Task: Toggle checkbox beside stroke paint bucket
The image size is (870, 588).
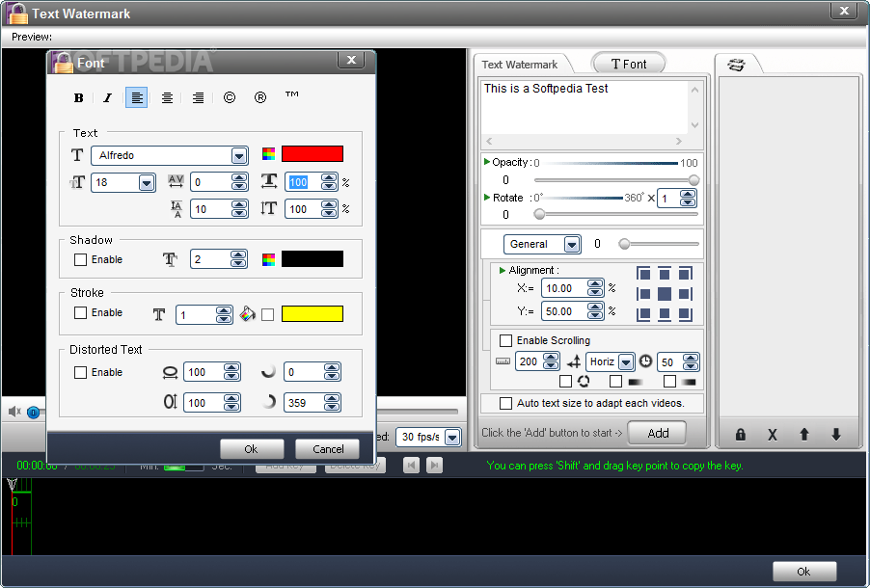Action: pyautogui.click(x=267, y=314)
